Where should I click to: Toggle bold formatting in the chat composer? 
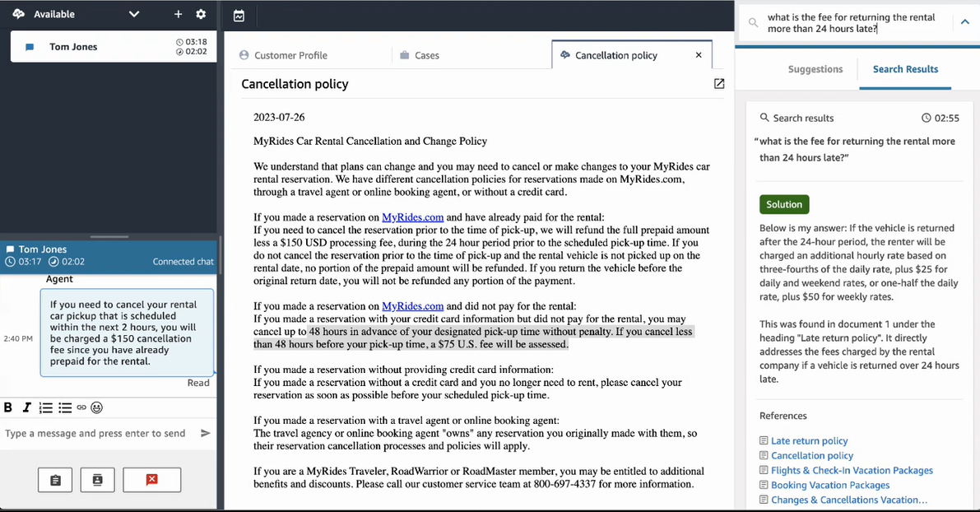(x=7, y=407)
